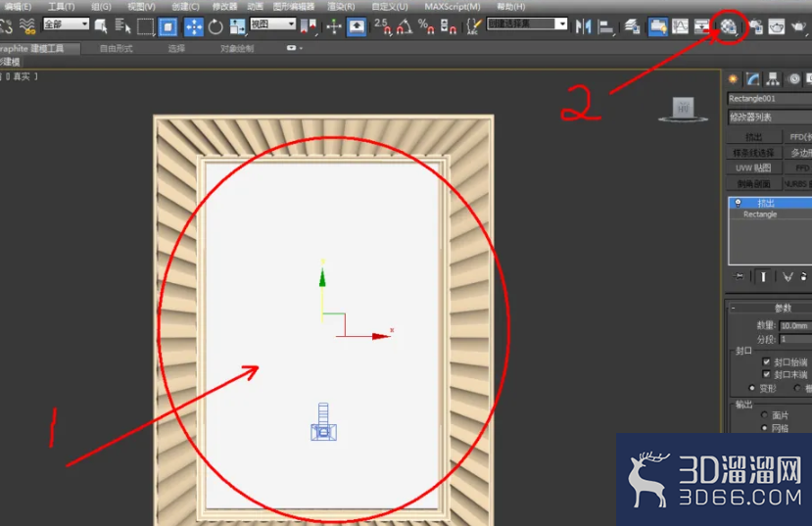Click the Use Pivot Point Center icon

[309, 26]
